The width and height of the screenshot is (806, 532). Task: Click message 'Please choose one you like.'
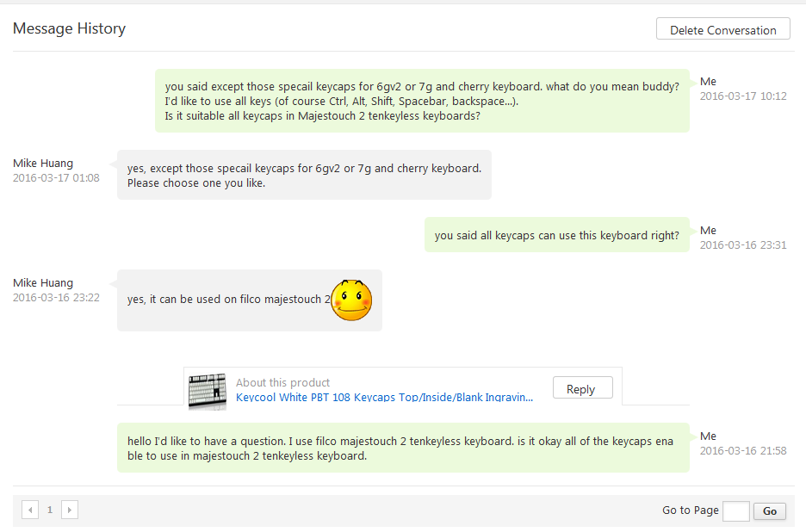pos(196,183)
